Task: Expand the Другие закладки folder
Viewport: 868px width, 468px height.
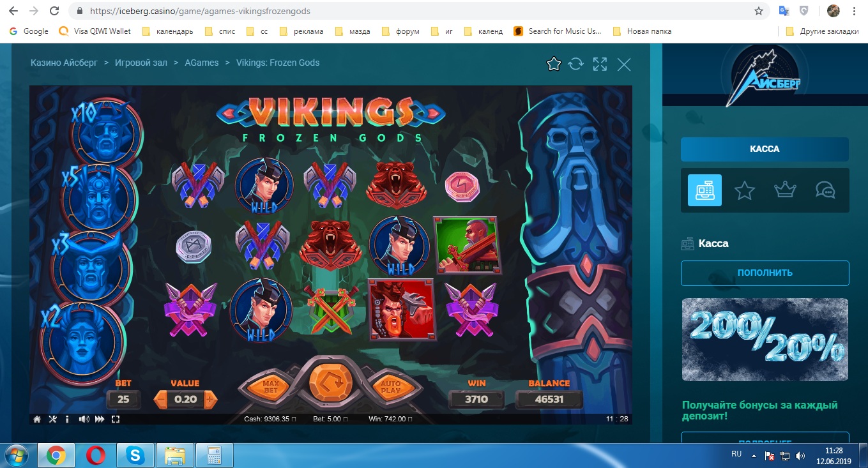Action: [x=821, y=31]
